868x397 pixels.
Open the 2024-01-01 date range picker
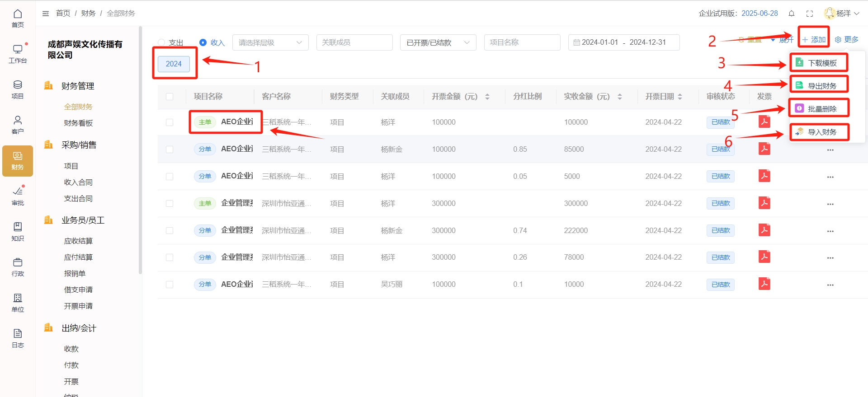[x=624, y=42]
